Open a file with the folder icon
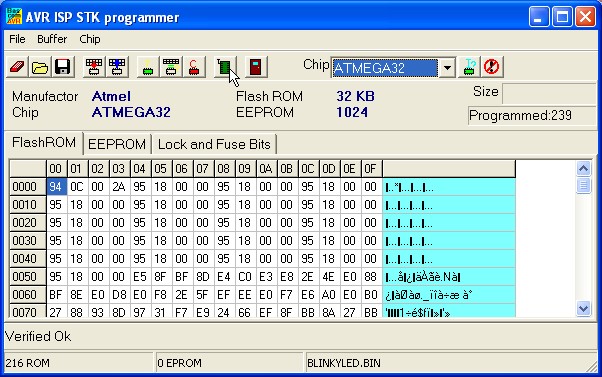Image resolution: width=602 pixels, height=377 pixels. pos(40,67)
